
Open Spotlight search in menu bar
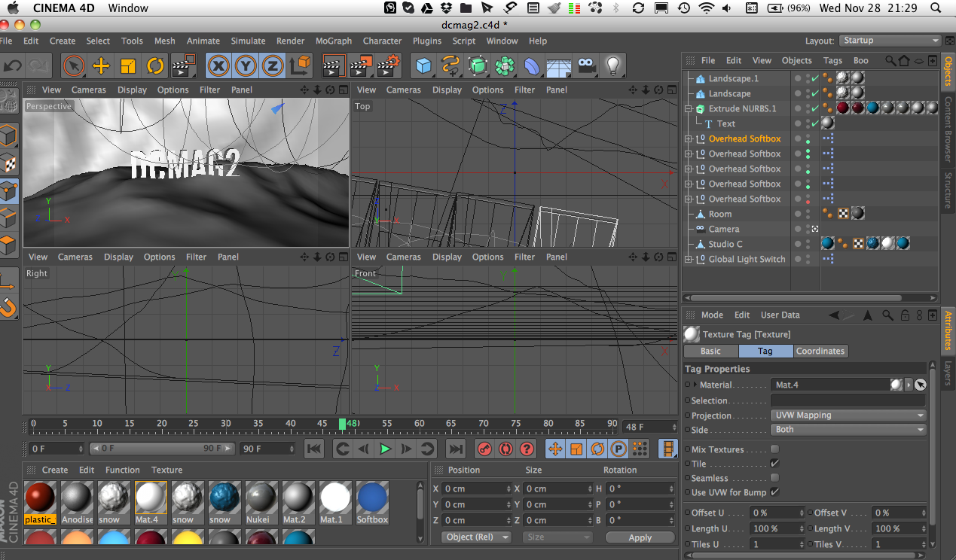(x=936, y=8)
